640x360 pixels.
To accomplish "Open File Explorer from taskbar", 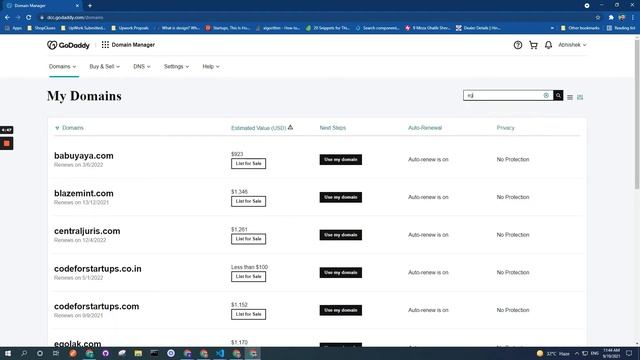I will click(x=138, y=353).
